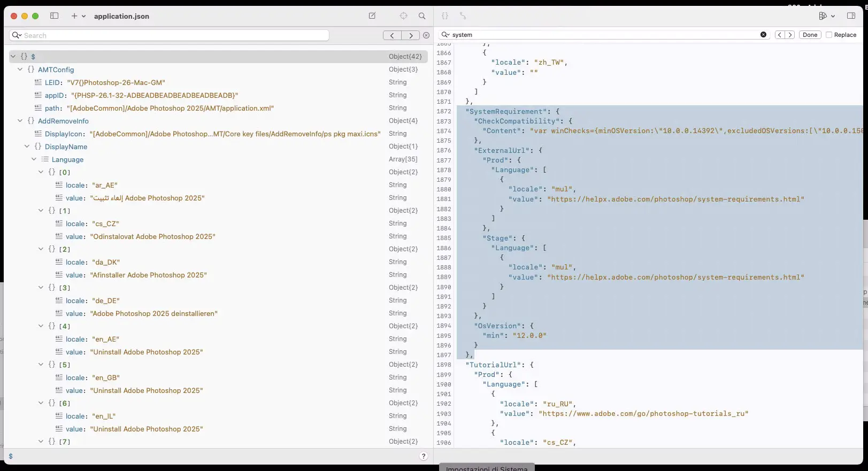The height and width of the screenshot is (471, 868).
Task: Click the application.json window title
Action: click(x=121, y=16)
